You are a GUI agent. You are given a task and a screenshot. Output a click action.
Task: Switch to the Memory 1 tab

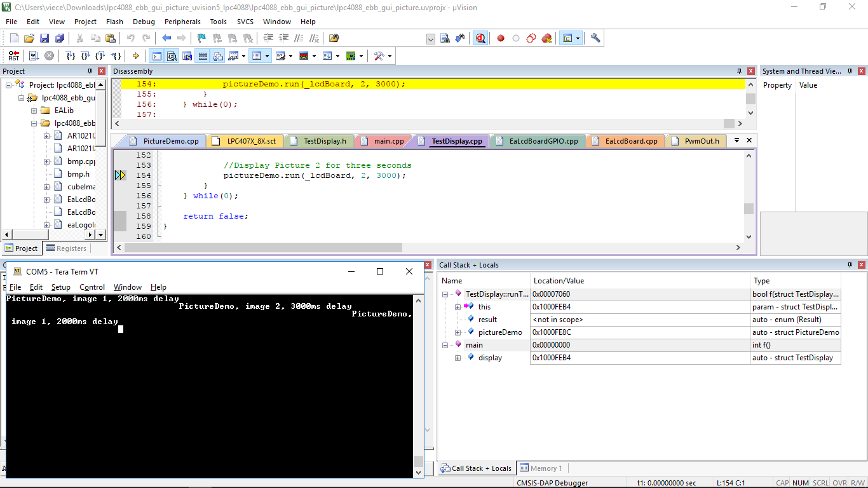pyautogui.click(x=541, y=468)
